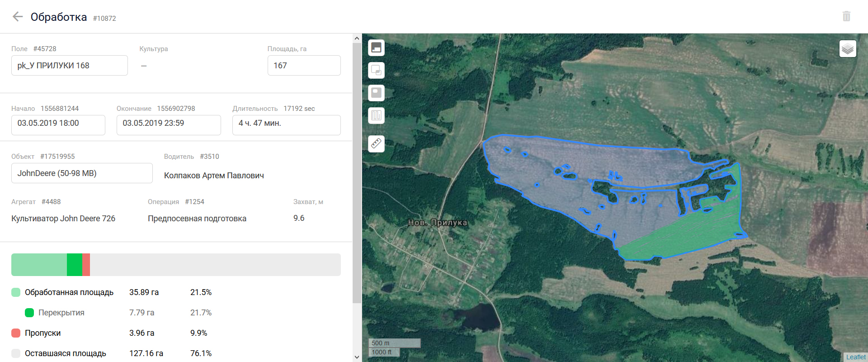Click the scroll up arrow of panel
Screen dimensions: 868x362
coord(357,38)
